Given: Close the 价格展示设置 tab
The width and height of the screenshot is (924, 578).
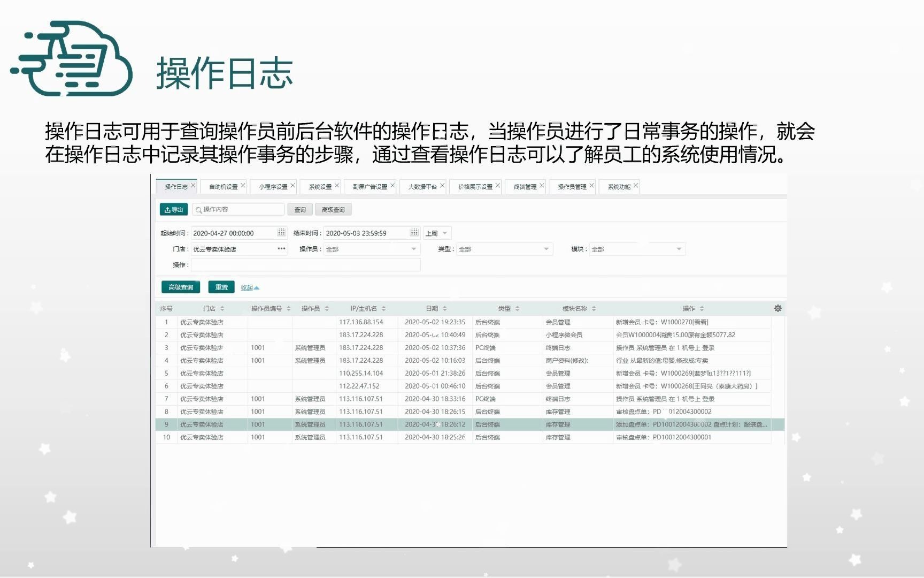Looking at the screenshot, I should point(498,186).
